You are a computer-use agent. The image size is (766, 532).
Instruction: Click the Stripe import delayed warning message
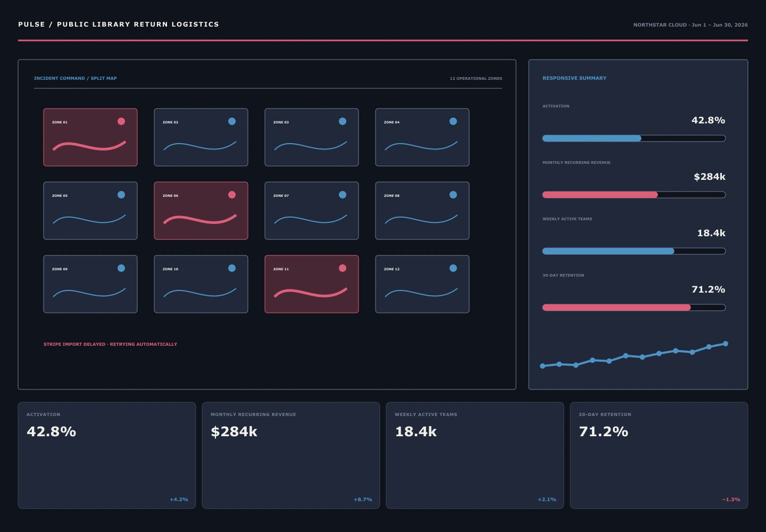coord(110,344)
